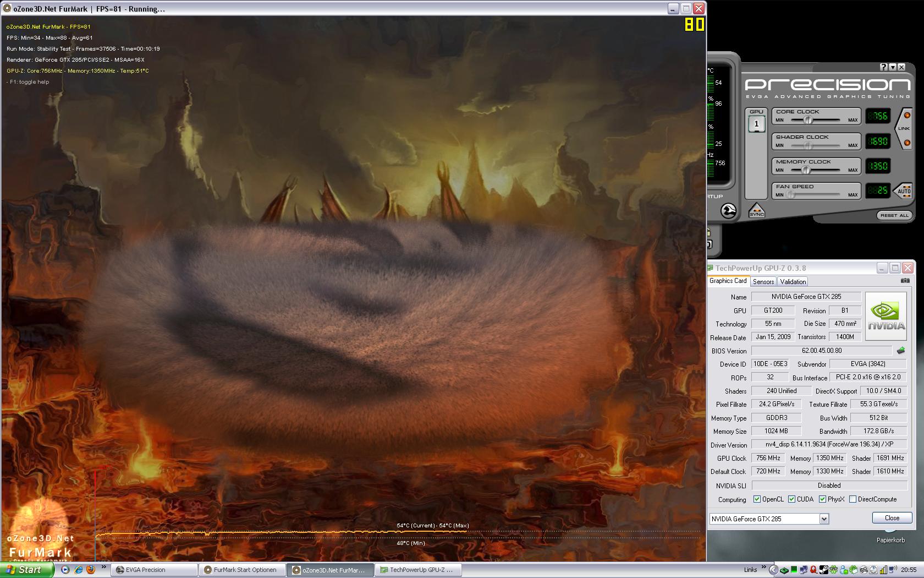Expand quick launch overflow chevron

103,567
